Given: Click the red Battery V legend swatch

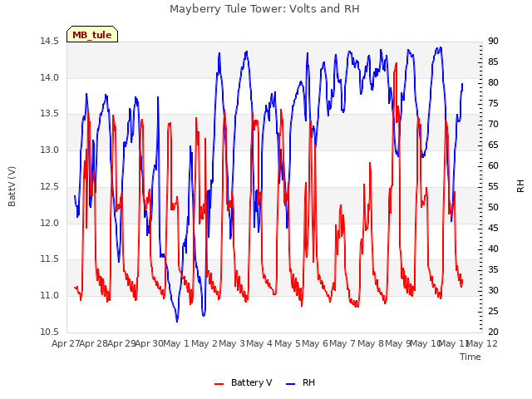Looking at the screenshot, I should [x=219, y=384].
